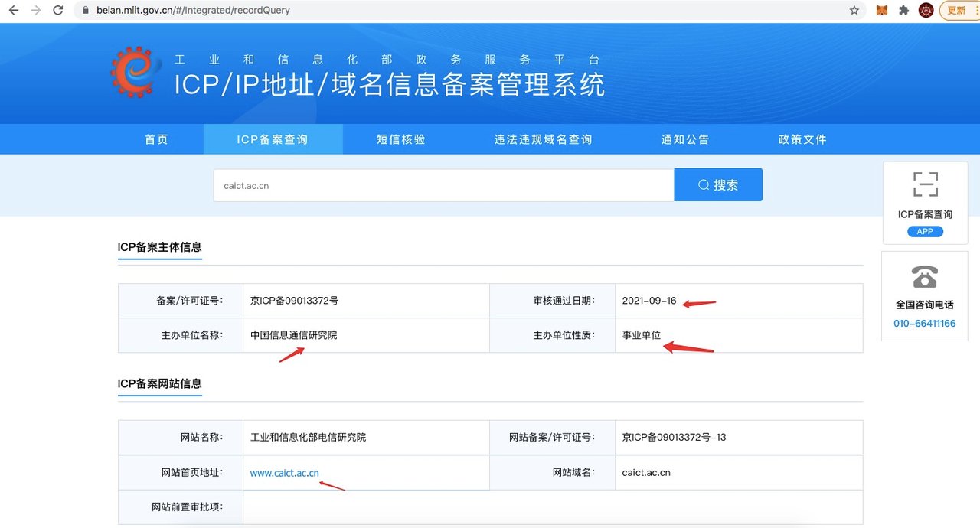Image resolution: width=980 pixels, height=528 pixels.
Task: Open the 短信核验 navigation tab
Action: point(401,139)
